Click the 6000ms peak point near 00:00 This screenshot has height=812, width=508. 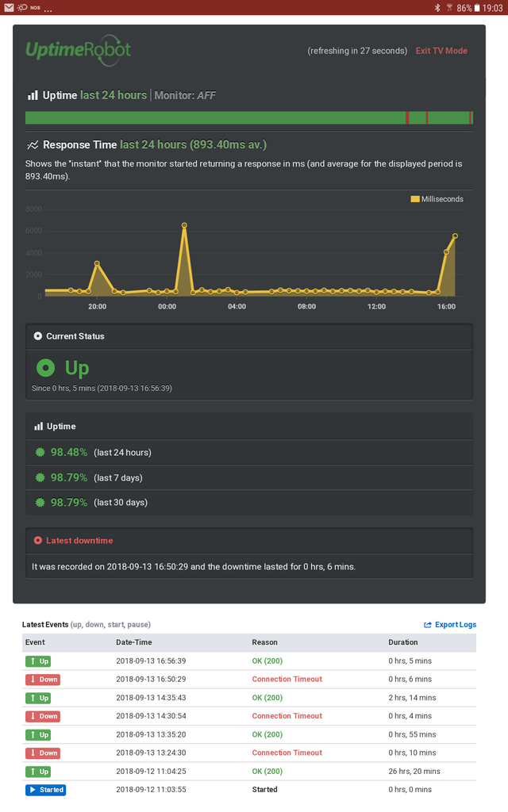[x=184, y=225]
